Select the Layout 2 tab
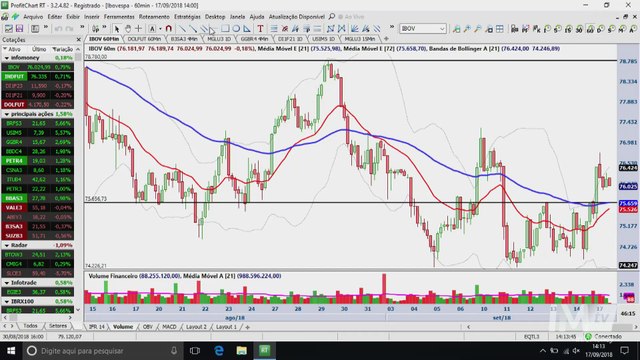Screen dimensions: 640x360 point(196,327)
